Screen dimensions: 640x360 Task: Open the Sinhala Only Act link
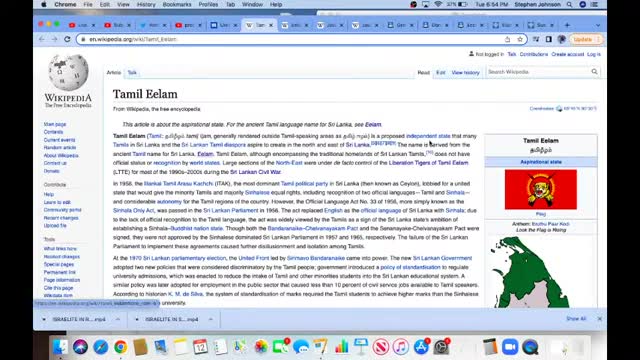click(x=133, y=211)
